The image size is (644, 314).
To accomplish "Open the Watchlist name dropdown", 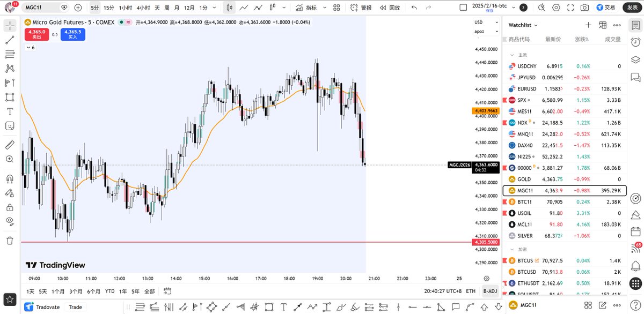I will [x=523, y=25].
